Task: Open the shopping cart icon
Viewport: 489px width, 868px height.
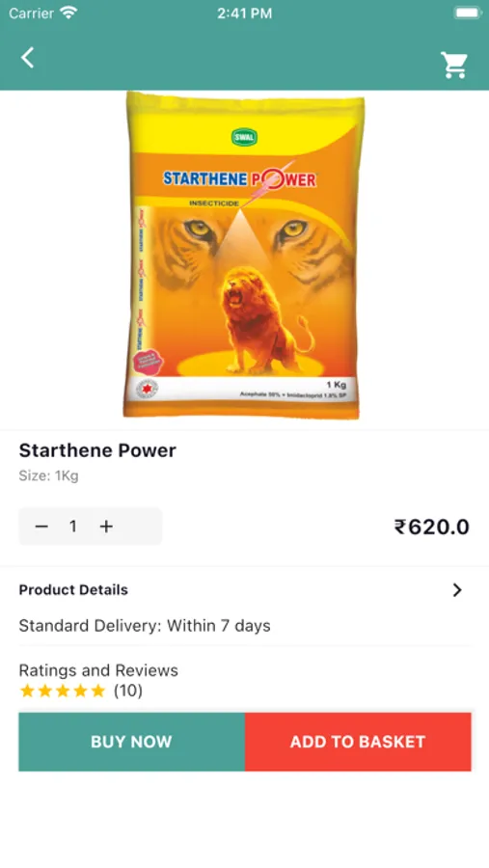Action: coord(454,65)
